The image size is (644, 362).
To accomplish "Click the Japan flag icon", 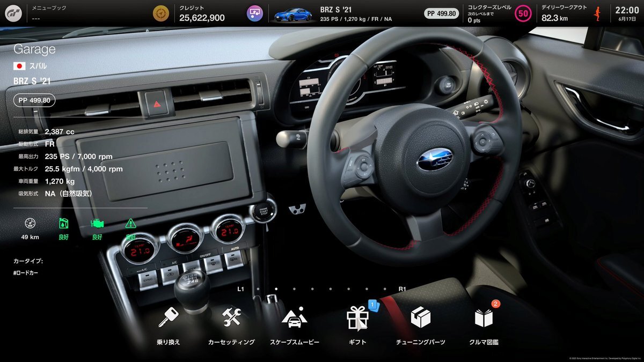I will [x=19, y=66].
